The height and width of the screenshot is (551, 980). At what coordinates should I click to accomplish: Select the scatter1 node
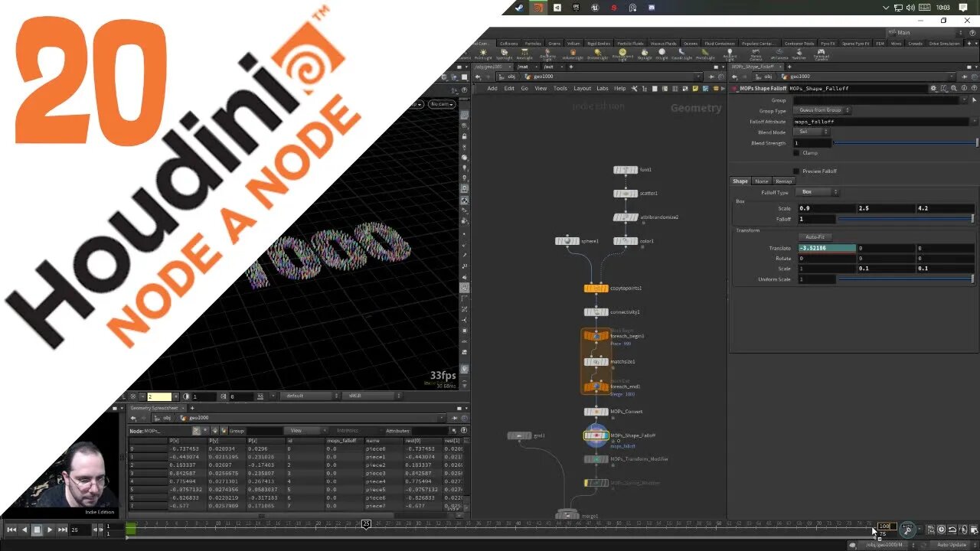pyautogui.click(x=626, y=194)
